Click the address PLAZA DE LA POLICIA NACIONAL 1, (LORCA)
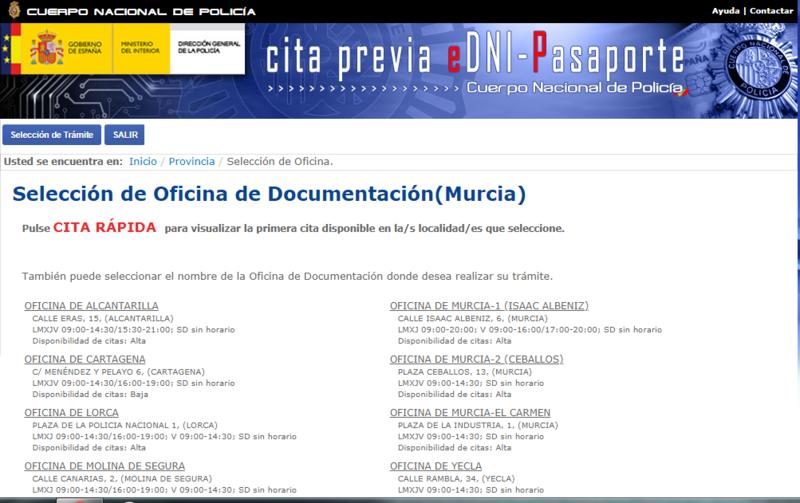800x503 pixels. pos(125,425)
